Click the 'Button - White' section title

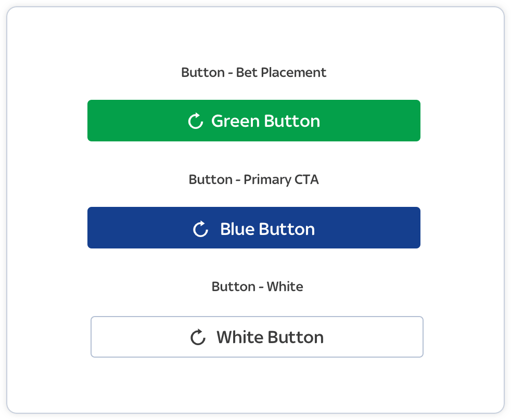pos(257,286)
